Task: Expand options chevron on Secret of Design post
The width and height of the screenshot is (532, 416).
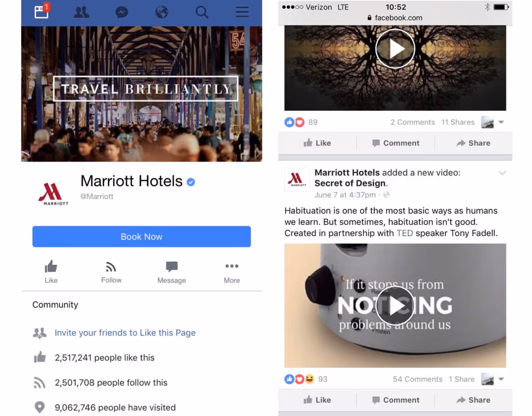Action: point(502,173)
